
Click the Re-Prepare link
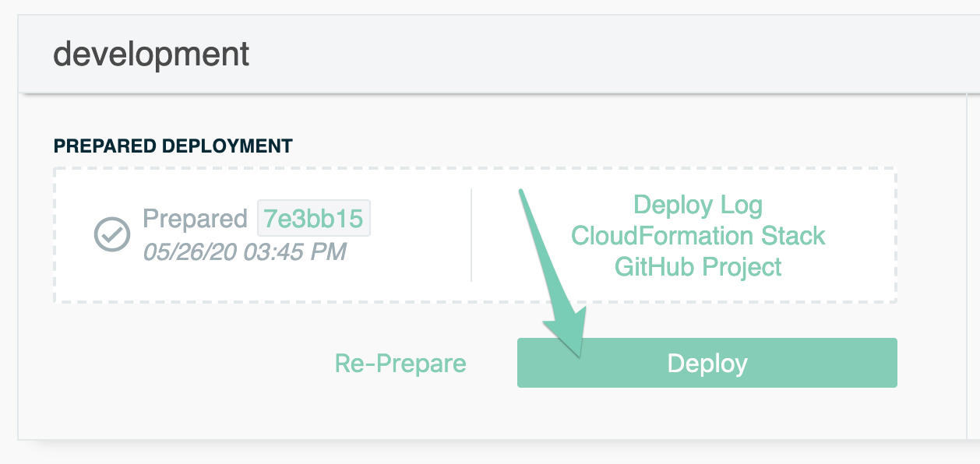[400, 363]
